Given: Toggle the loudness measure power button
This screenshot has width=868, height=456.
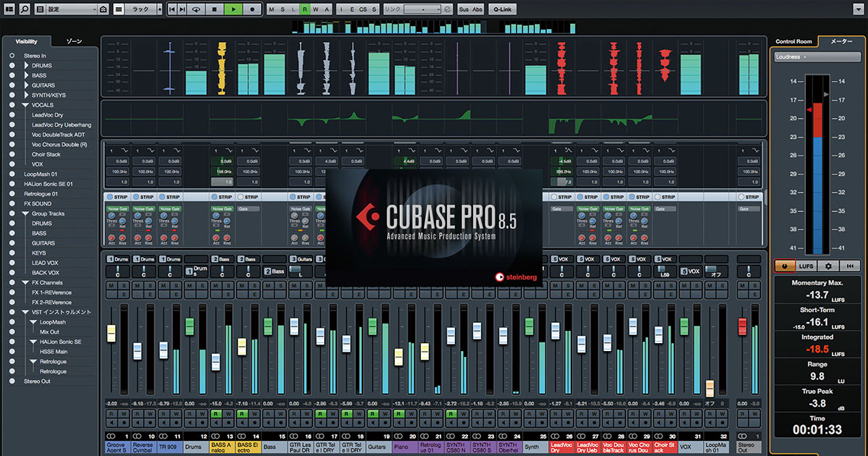Looking at the screenshot, I should point(785,266).
